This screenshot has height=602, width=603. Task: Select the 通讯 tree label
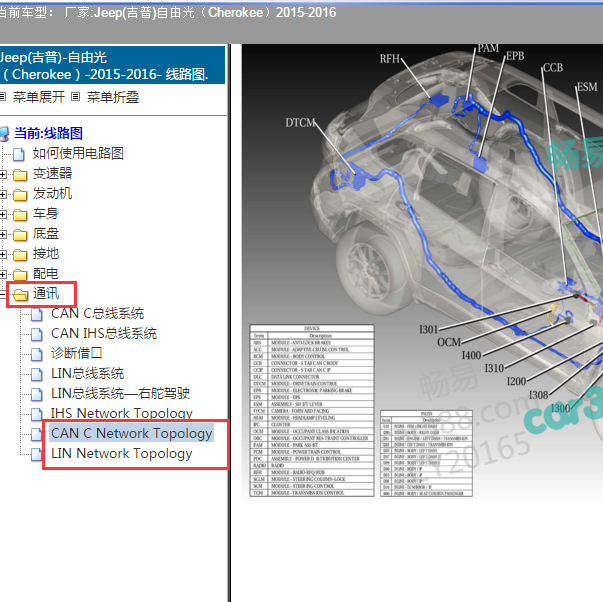click(x=46, y=293)
